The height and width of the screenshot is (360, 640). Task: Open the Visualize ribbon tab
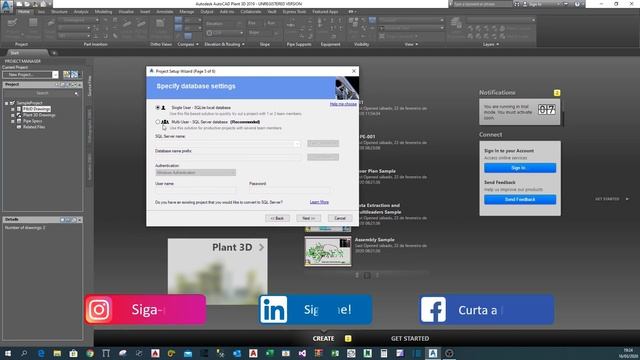126,12
